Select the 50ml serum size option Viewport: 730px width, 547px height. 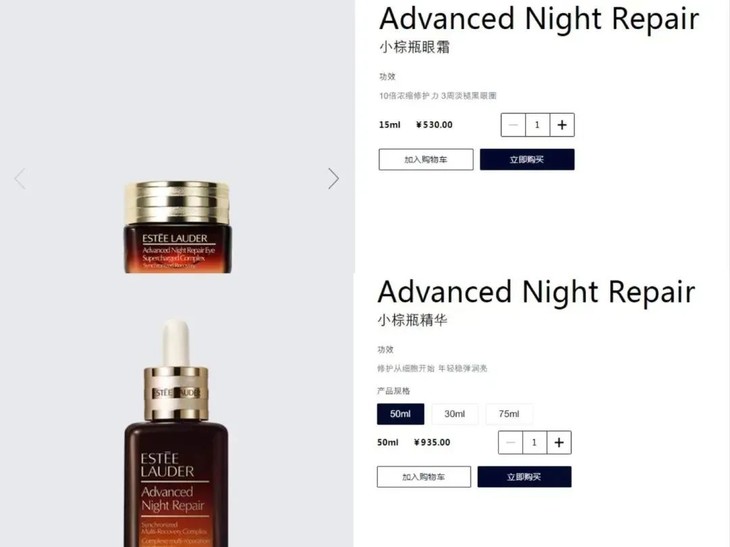coord(400,414)
